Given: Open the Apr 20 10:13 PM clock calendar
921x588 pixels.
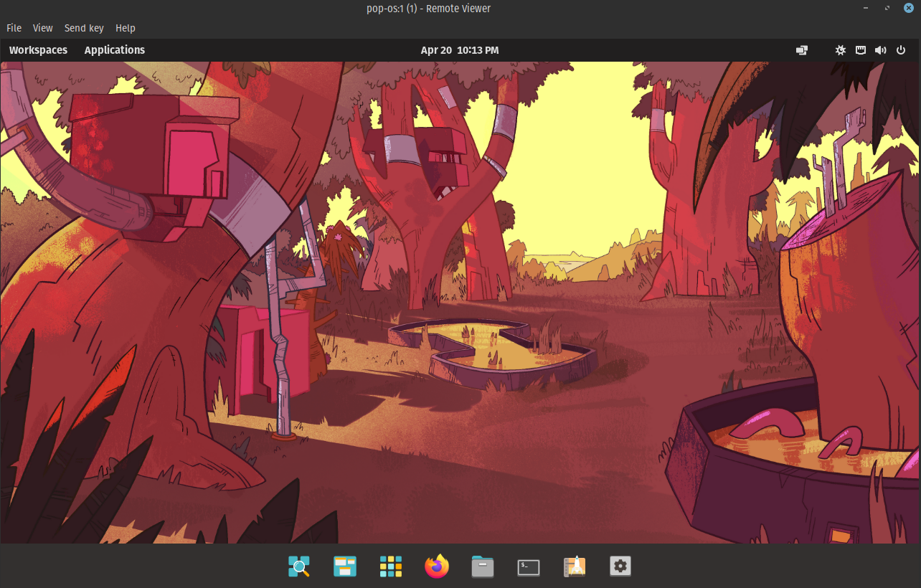Looking at the screenshot, I should click(460, 50).
